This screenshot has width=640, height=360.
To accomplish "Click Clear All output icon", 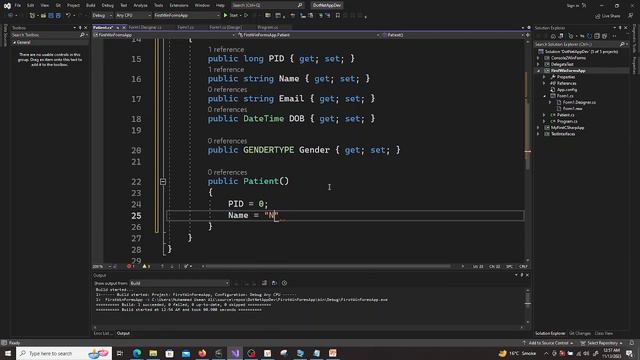I will point(264,283).
